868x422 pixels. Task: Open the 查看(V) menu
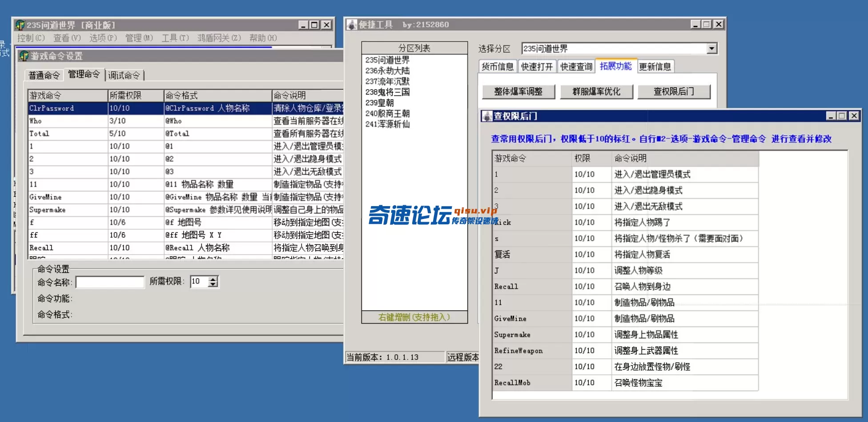[67, 38]
